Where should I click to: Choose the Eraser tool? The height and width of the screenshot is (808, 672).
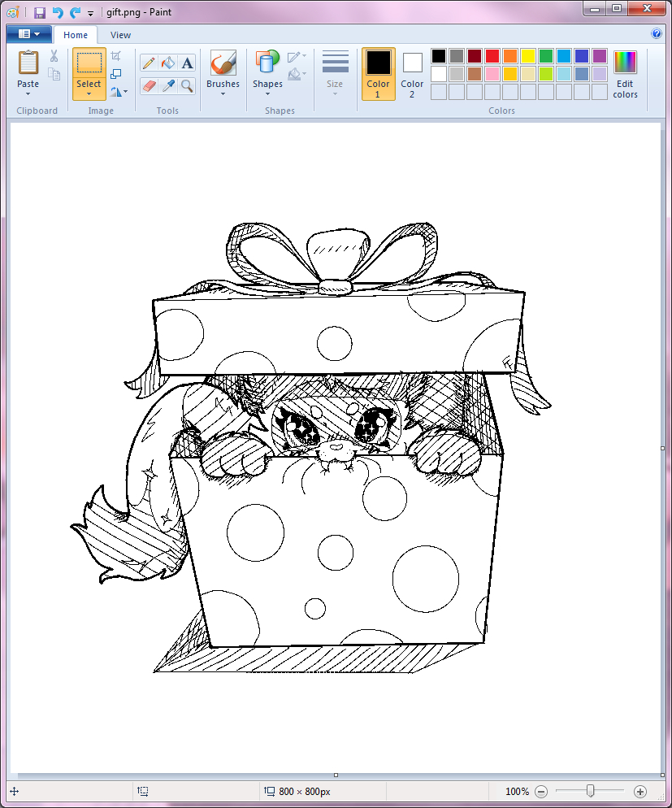[149, 85]
